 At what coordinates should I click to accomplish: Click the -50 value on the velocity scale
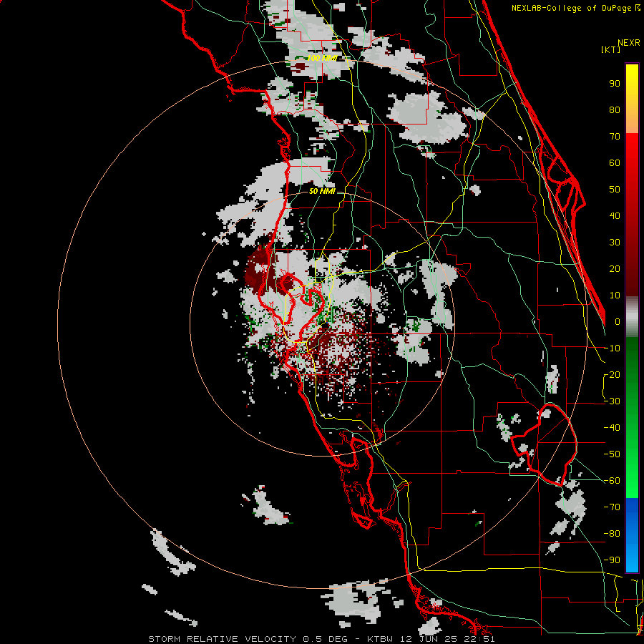(x=612, y=454)
